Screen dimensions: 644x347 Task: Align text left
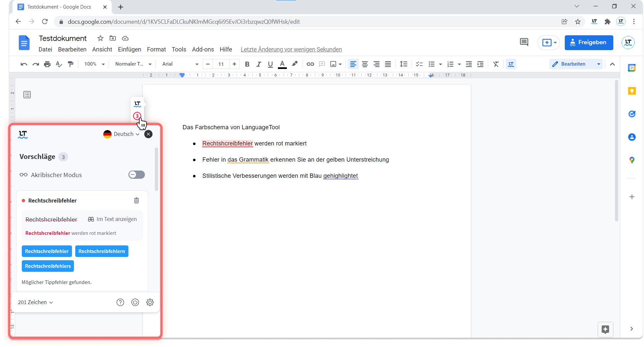click(353, 64)
